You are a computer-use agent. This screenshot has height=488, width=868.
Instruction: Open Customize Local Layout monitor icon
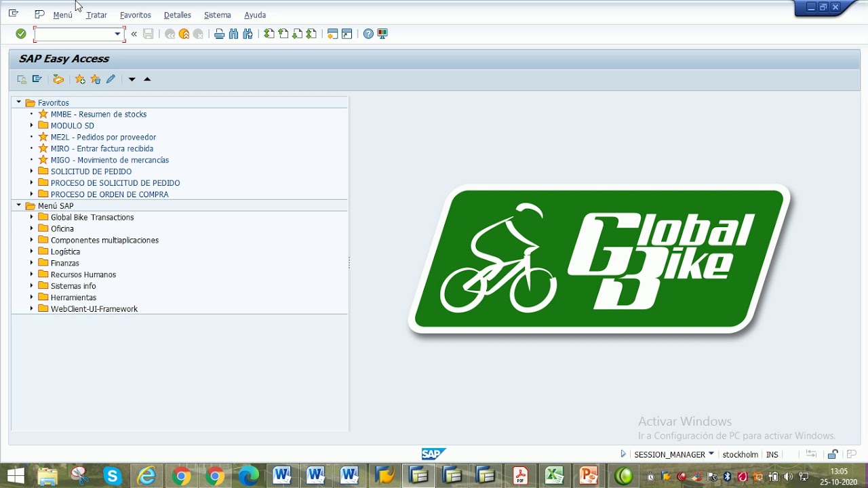coord(382,34)
